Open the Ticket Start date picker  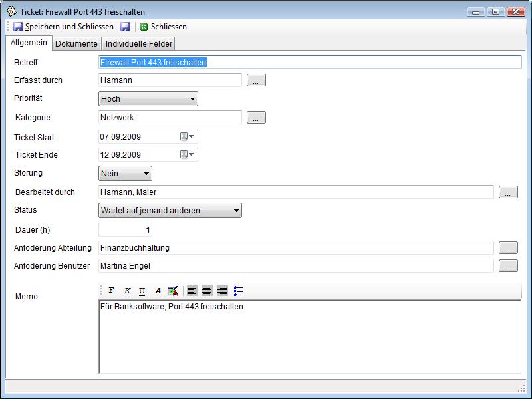(x=187, y=136)
